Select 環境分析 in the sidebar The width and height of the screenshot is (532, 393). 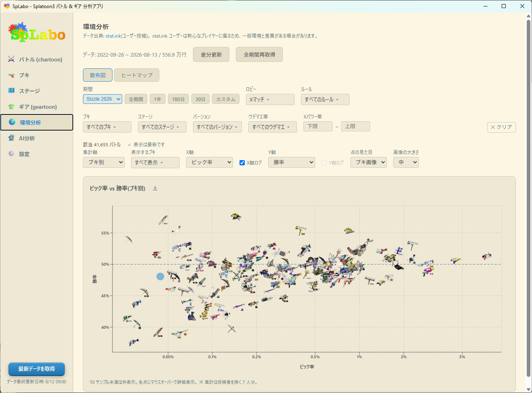(x=36, y=123)
